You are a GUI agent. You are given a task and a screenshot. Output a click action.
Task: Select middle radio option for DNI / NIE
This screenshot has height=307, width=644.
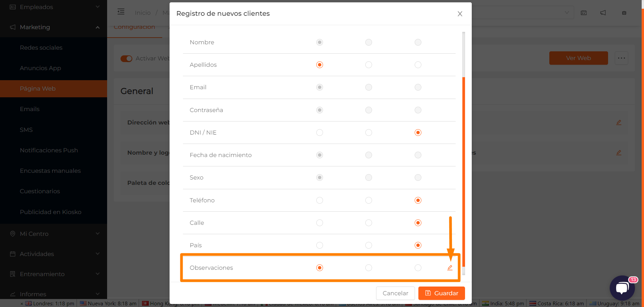pos(369,133)
